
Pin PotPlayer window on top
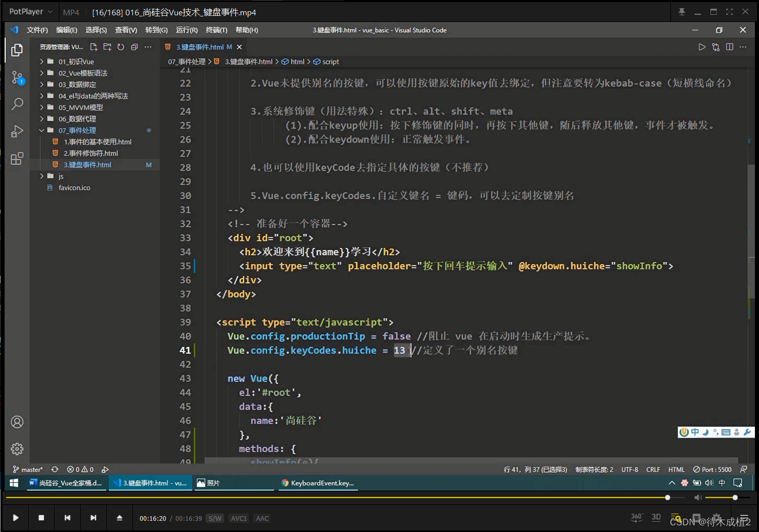coord(682,12)
